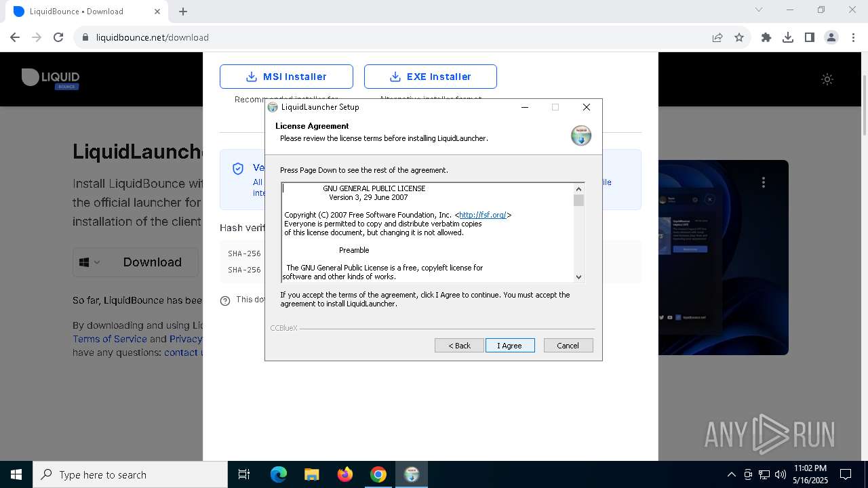Close the LiquidBounce Download tab

(157, 12)
